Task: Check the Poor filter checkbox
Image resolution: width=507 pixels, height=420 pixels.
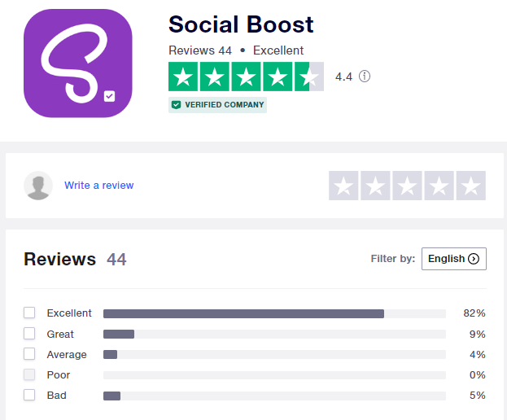Action: click(29, 374)
